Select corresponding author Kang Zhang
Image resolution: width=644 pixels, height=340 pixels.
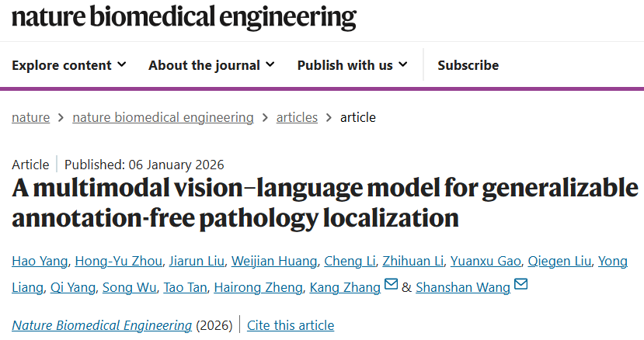[345, 287]
